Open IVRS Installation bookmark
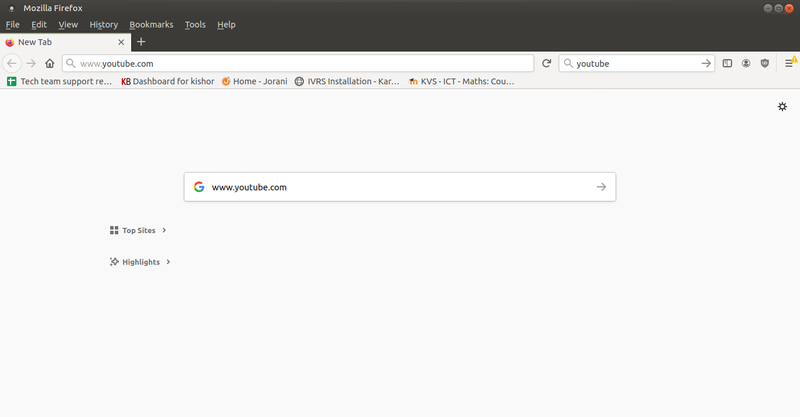The width and height of the screenshot is (800, 417). pyautogui.click(x=347, y=81)
